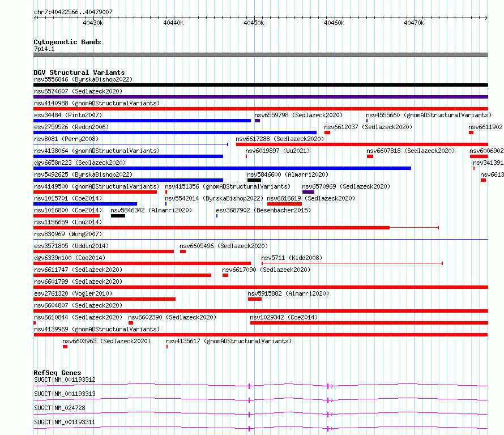Click the nsv5846600 (Almarri2020) label
Viewport: 504px width, 435px height.
[288, 174]
